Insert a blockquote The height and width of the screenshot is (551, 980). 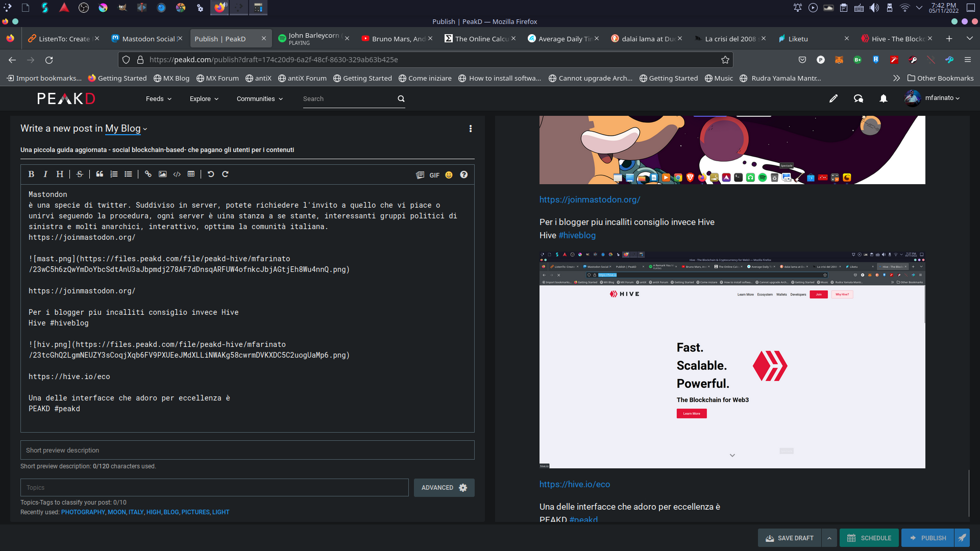[100, 174]
